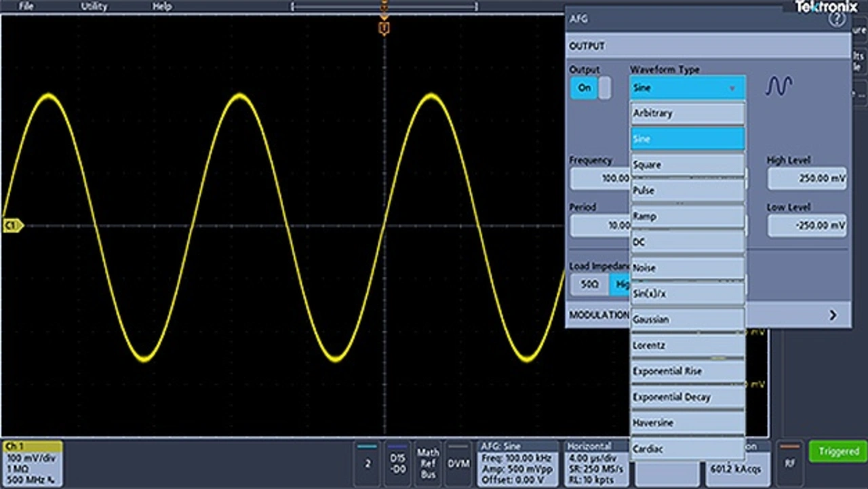The height and width of the screenshot is (489, 868).
Task: Choose Square from the waveform list
Action: (x=687, y=165)
